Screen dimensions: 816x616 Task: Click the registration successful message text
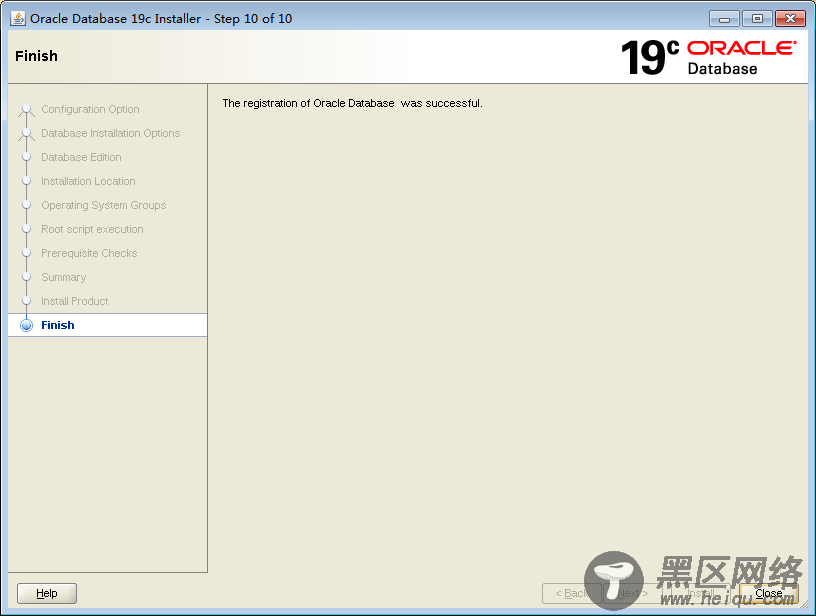[352, 103]
